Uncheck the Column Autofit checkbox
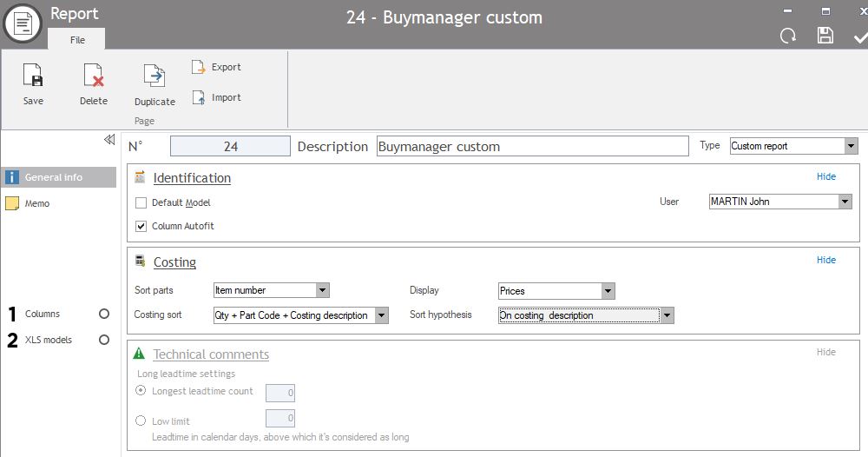 tap(141, 226)
